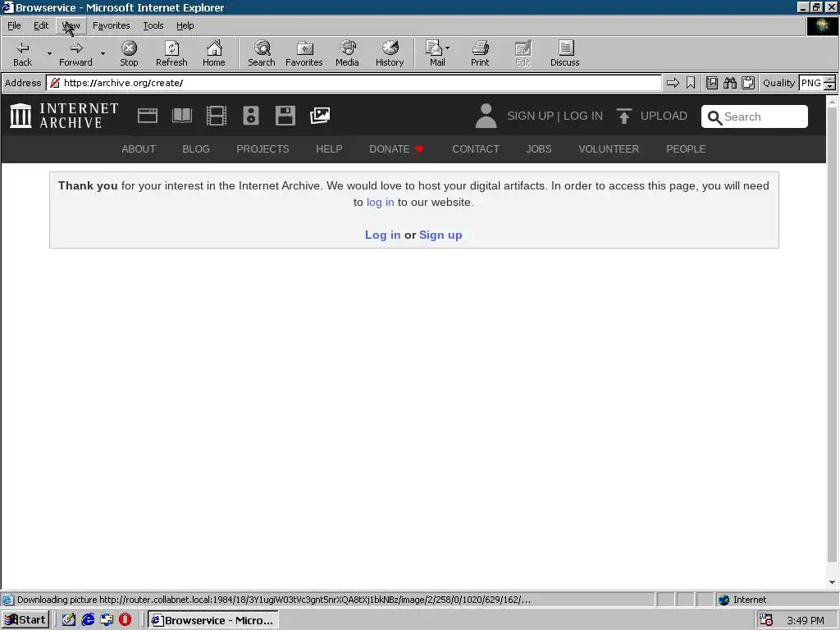The height and width of the screenshot is (630, 840).
Task: Click the bookmark ribbon icon
Action: [691, 83]
